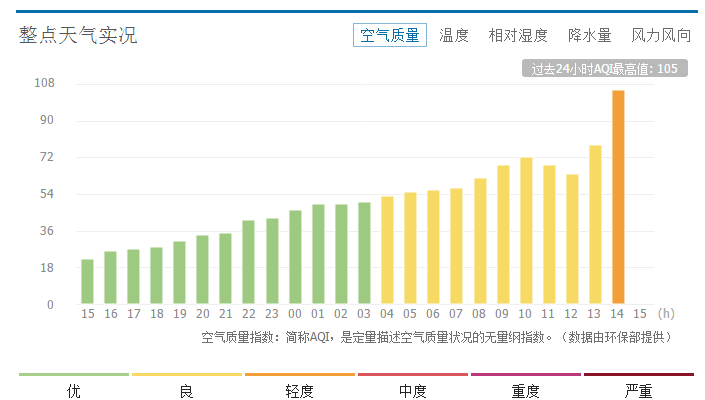The height and width of the screenshot is (400, 705).
Task: Click the first green bar at hour 15
Action: click(87, 282)
